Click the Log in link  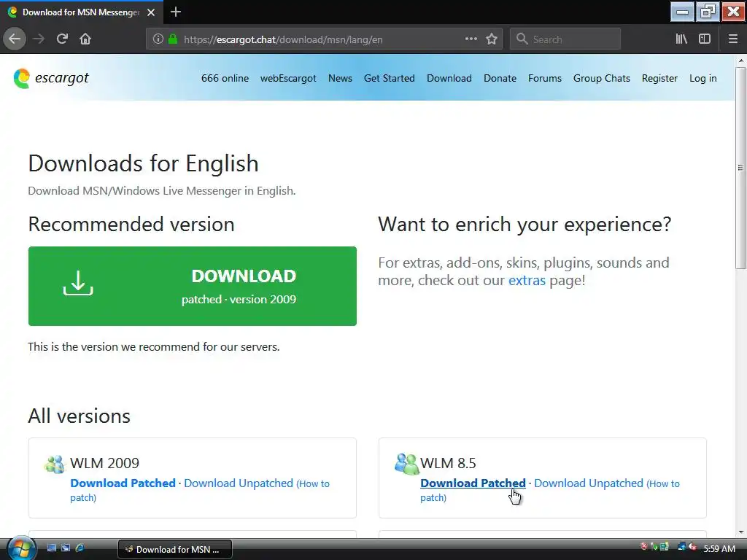point(703,78)
